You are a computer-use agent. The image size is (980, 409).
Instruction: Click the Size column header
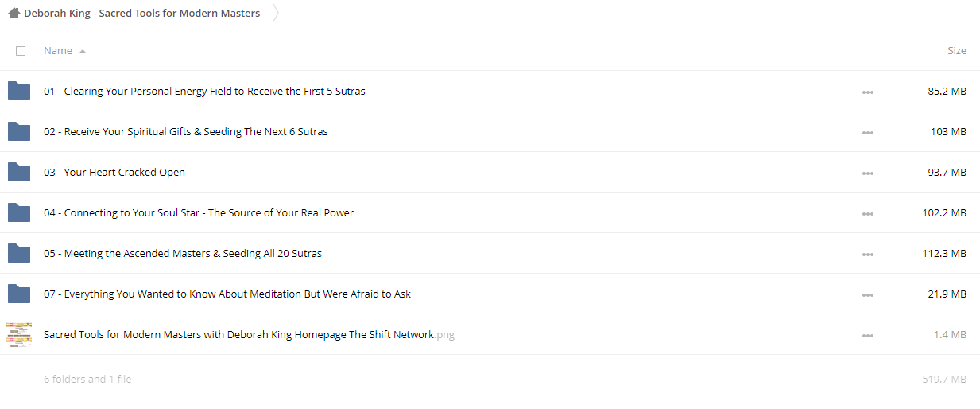957,50
